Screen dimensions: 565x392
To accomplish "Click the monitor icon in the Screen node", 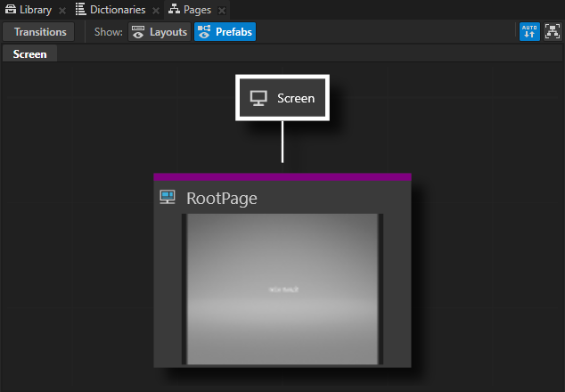I will click(x=258, y=98).
